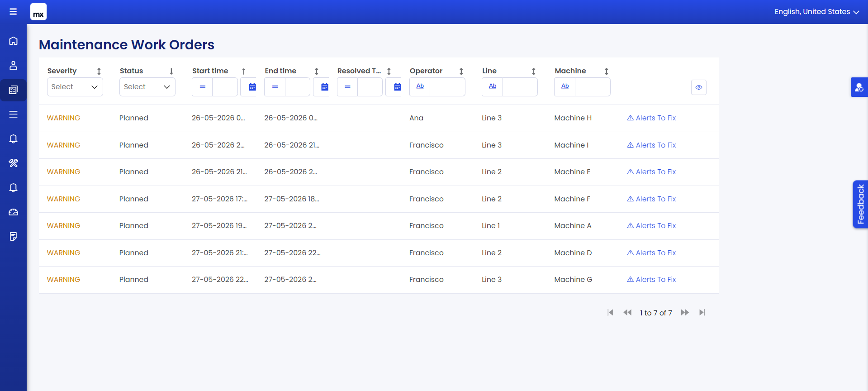This screenshot has width=868, height=391.
Task: Select the Machine D cell
Action: tap(573, 253)
